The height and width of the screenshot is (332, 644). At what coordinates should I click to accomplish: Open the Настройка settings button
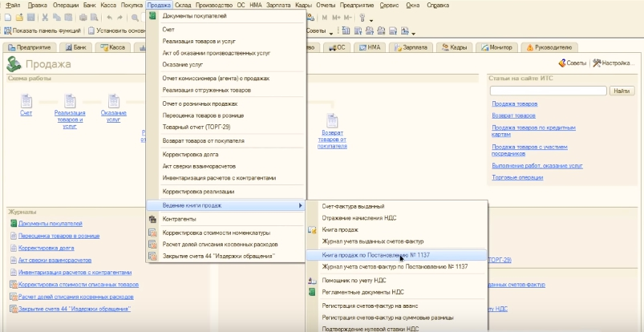click(x=597, y=63)
